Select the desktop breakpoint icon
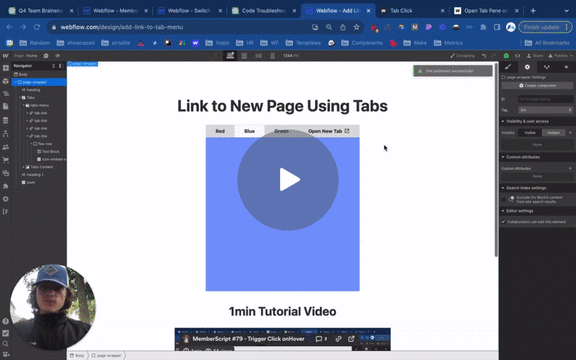 coord(230,56)
